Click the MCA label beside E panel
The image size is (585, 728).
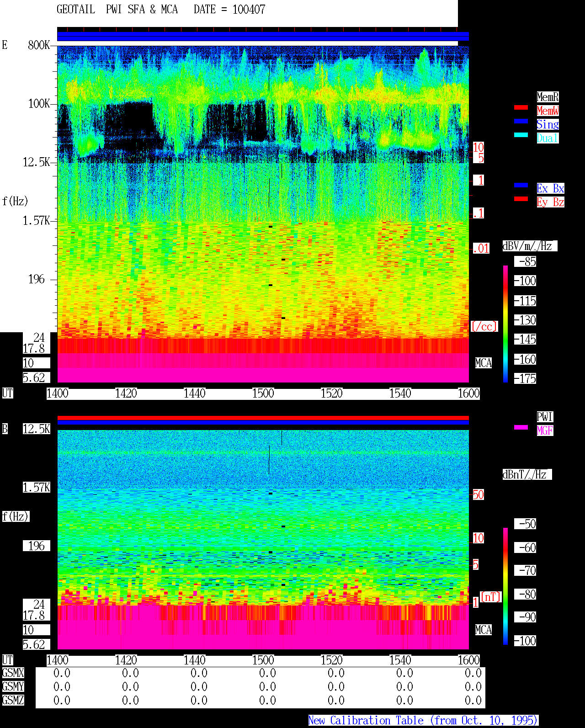tap(484, 363)
